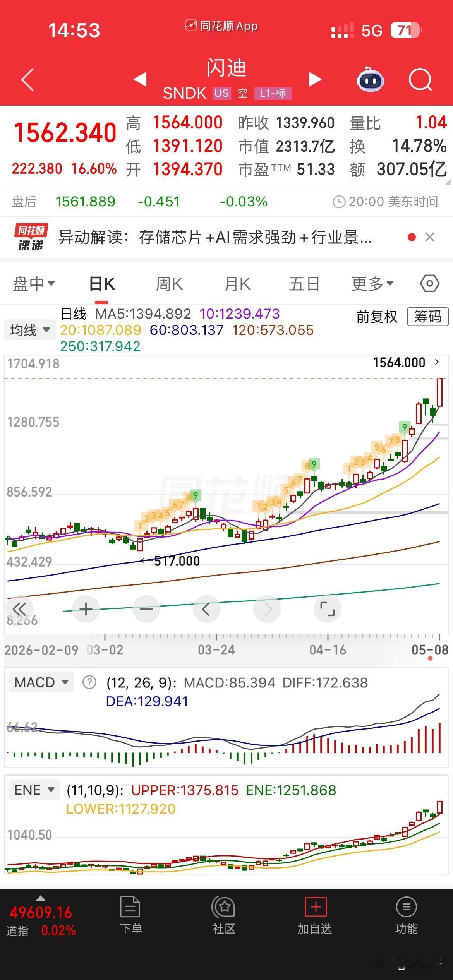Open 社区 community icon
Screen dimensions: 453x980
223,907
